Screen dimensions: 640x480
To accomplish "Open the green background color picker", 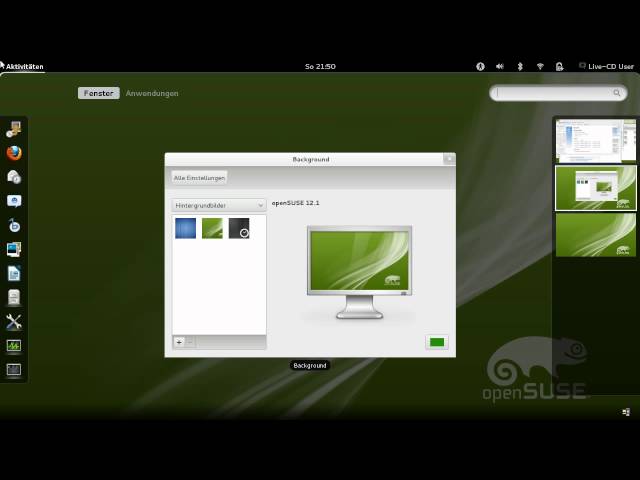I will [x=437, y=342].
